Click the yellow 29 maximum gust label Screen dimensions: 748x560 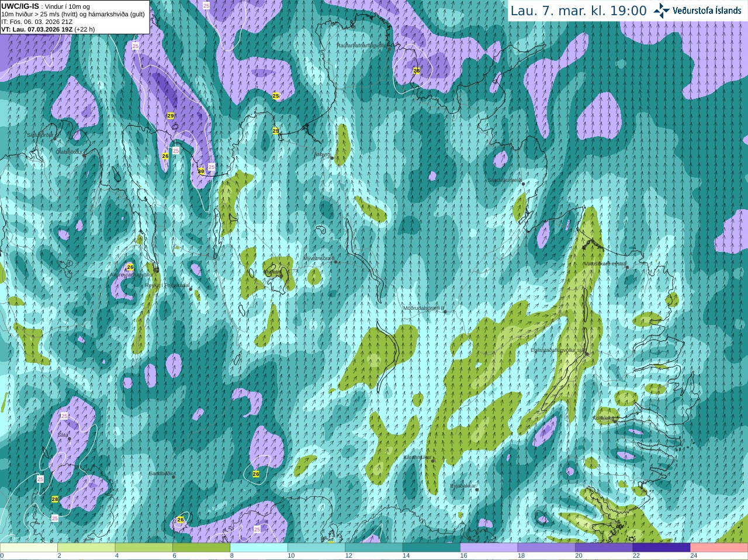tap(171, 116)
